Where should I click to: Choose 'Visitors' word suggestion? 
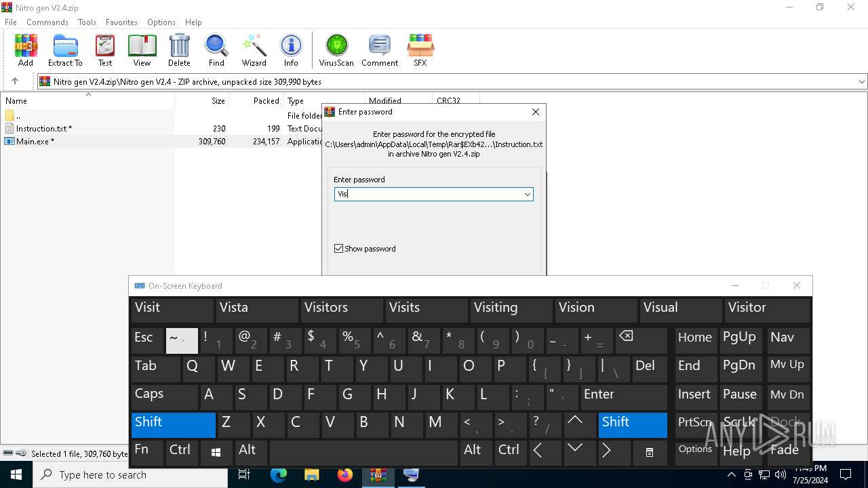tap(342, 310)
